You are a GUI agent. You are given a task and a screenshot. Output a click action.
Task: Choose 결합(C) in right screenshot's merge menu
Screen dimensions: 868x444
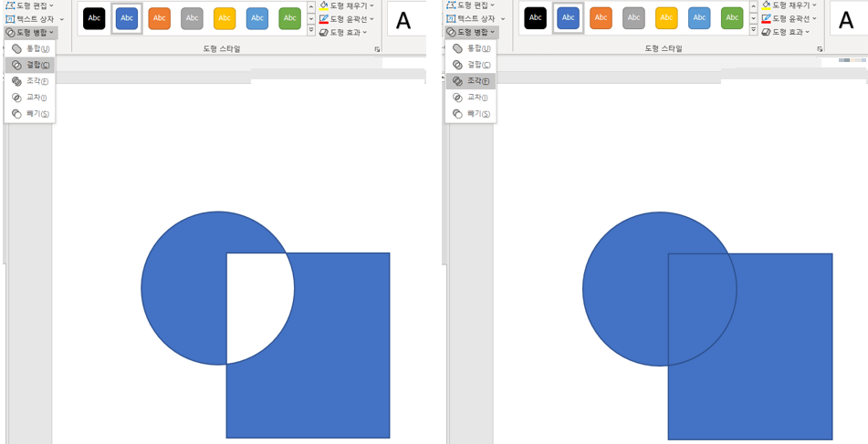pyautogui.click(x=471, y=65)
